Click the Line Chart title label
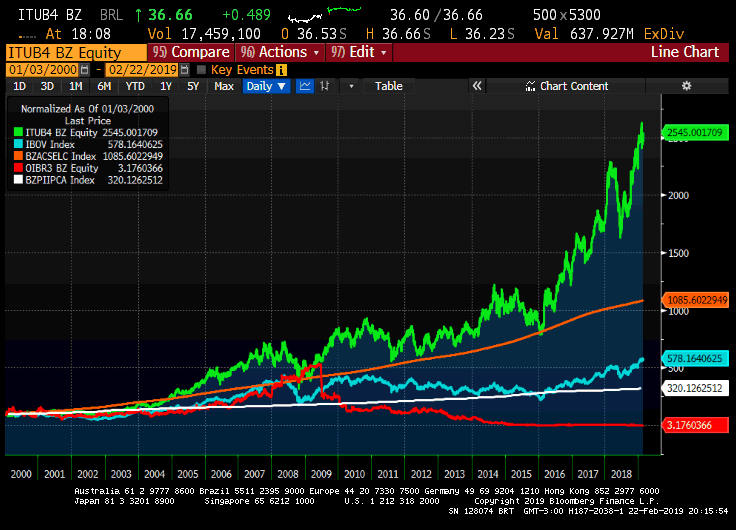The image size is (736, 530). coord(684,52)
